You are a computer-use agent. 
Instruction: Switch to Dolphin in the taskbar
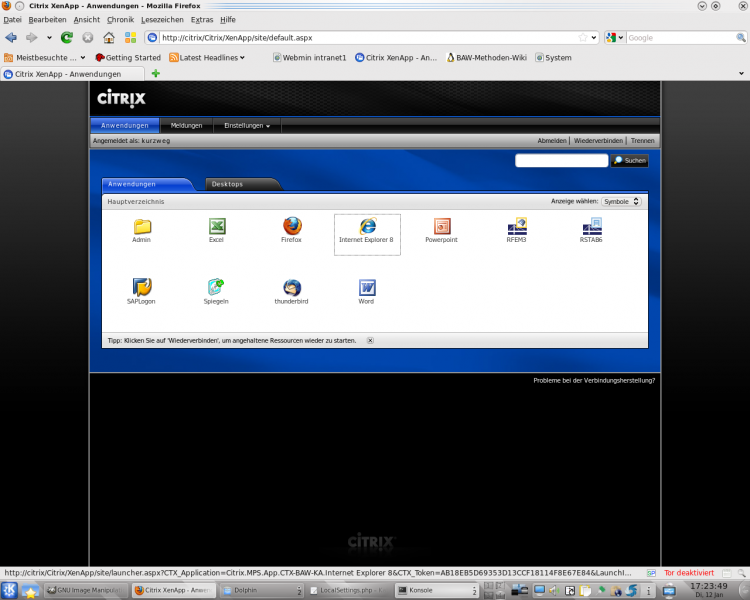[x=262, y=590]
